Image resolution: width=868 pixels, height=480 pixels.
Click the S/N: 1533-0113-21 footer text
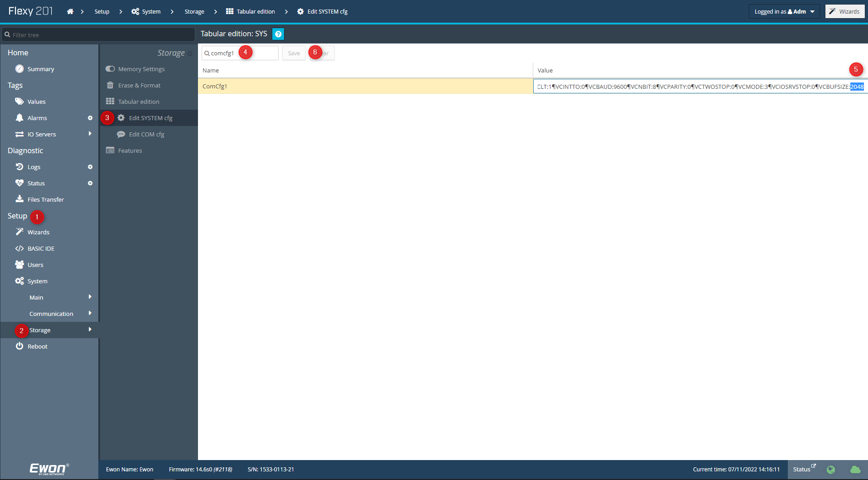click(271, 470)
